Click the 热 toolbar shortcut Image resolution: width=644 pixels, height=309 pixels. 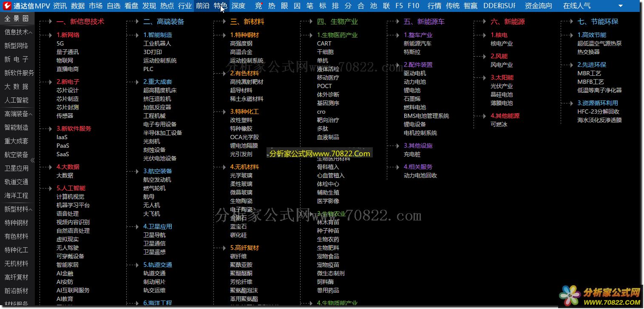(272, 6)
